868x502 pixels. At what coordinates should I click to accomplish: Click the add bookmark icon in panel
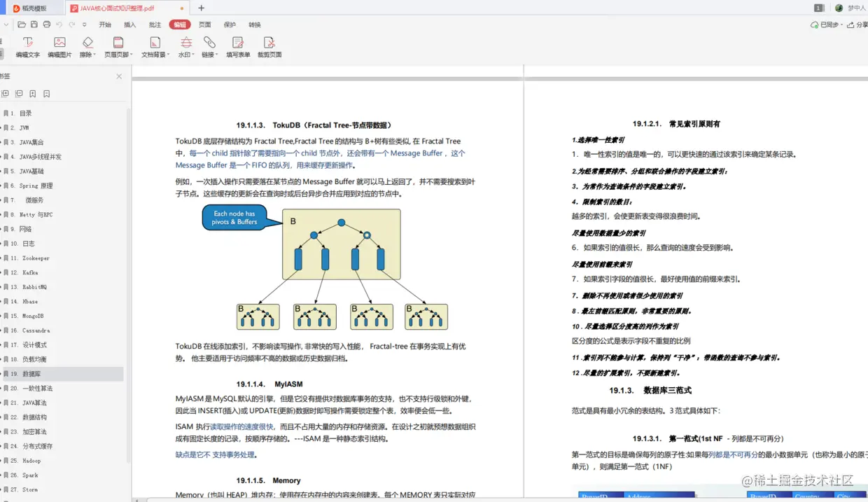click(33, 93)
